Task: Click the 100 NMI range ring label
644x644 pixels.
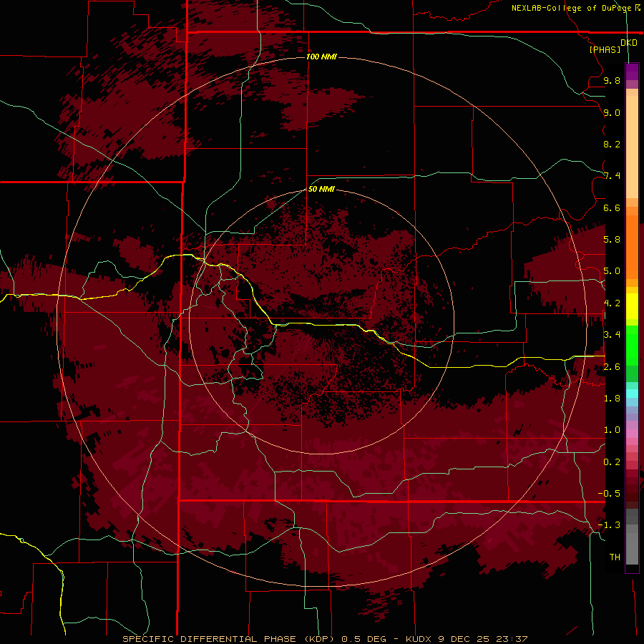Action: pos(321,57)
